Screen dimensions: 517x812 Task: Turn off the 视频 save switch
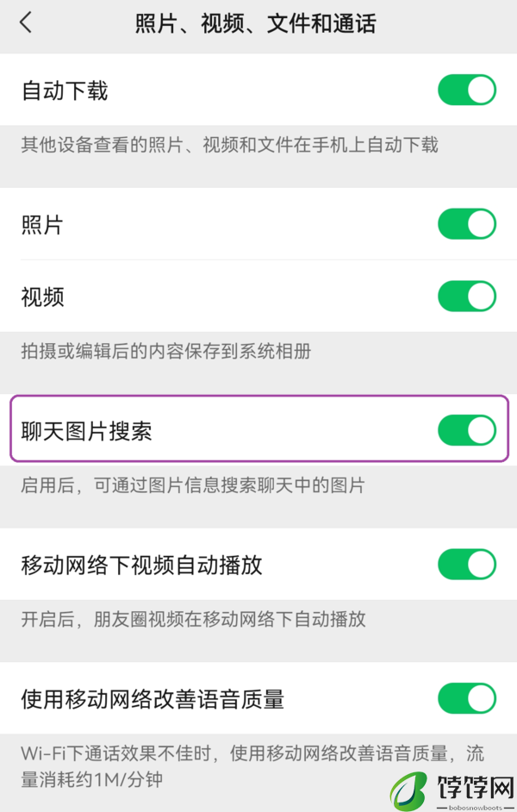pos(467,297)
